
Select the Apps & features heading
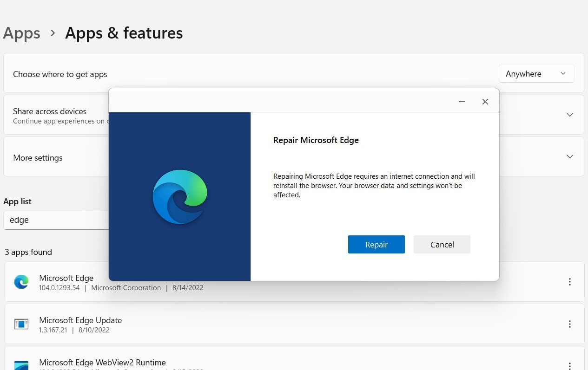tap(124, 33)
